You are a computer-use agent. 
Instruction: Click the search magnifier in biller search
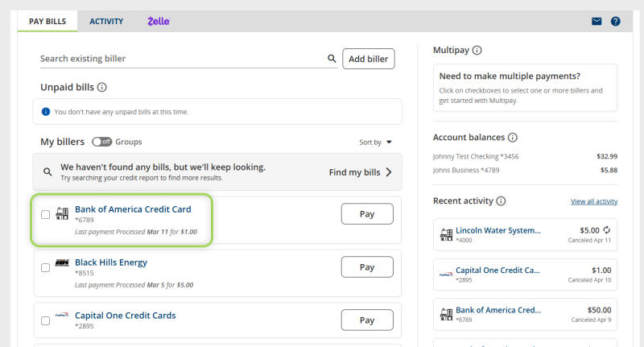pyautogui.click(x=332, y=58)
